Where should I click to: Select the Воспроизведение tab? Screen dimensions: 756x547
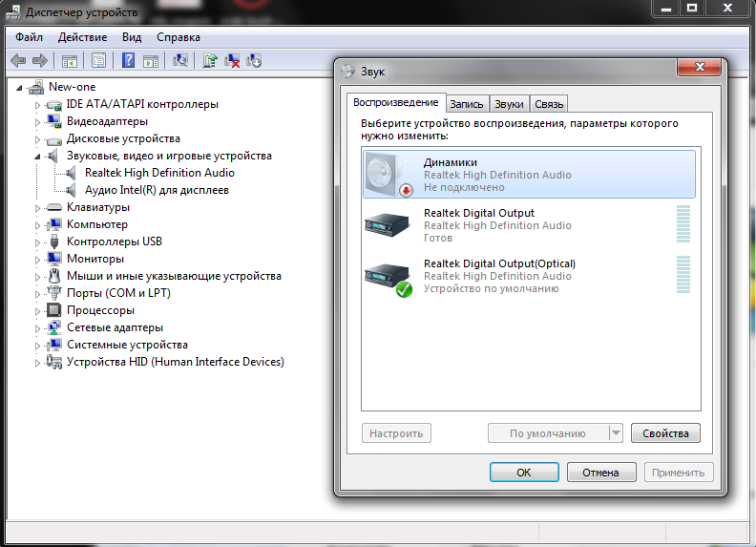coord(396,102)
